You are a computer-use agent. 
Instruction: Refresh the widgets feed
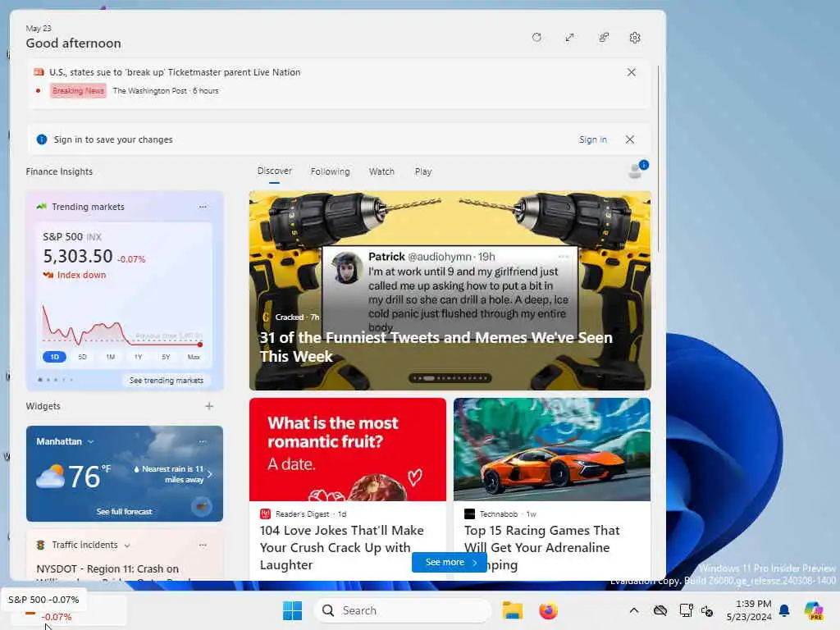point(536,38)
